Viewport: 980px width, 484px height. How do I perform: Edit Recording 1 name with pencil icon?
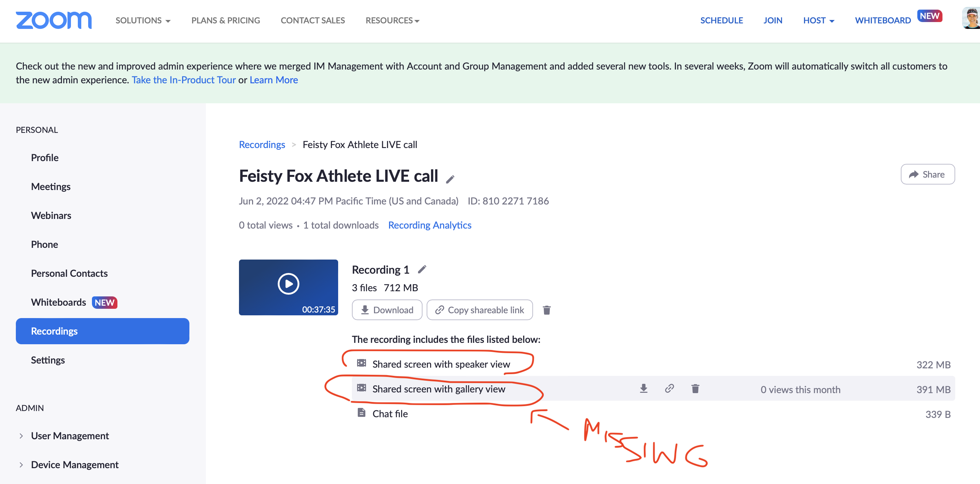click(x=422, y=270)
